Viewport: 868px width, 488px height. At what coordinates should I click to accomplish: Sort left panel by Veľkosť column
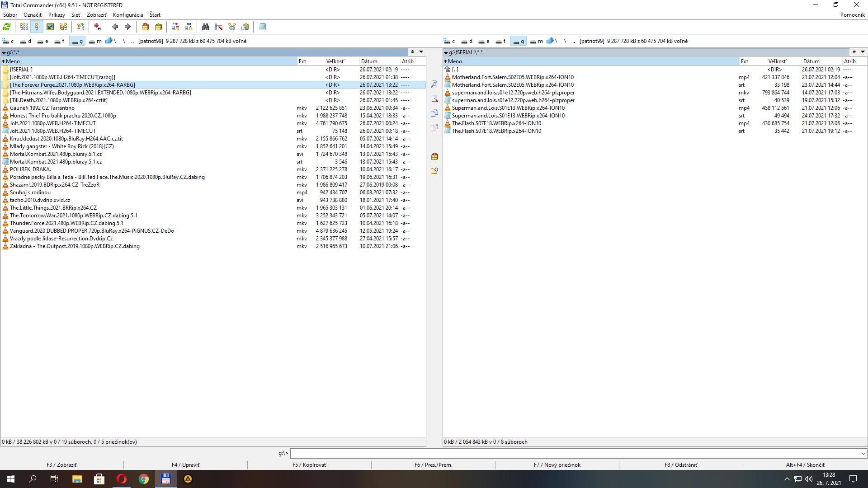click(341, 61)
